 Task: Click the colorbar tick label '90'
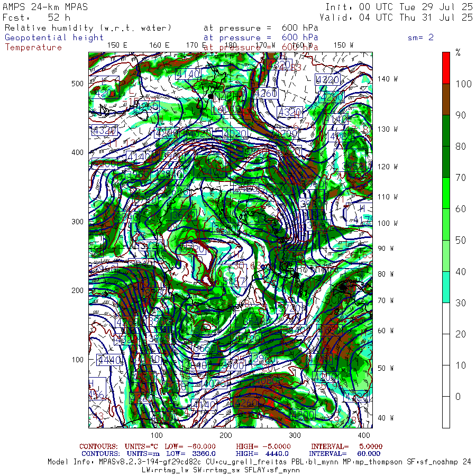pos(461,115)
